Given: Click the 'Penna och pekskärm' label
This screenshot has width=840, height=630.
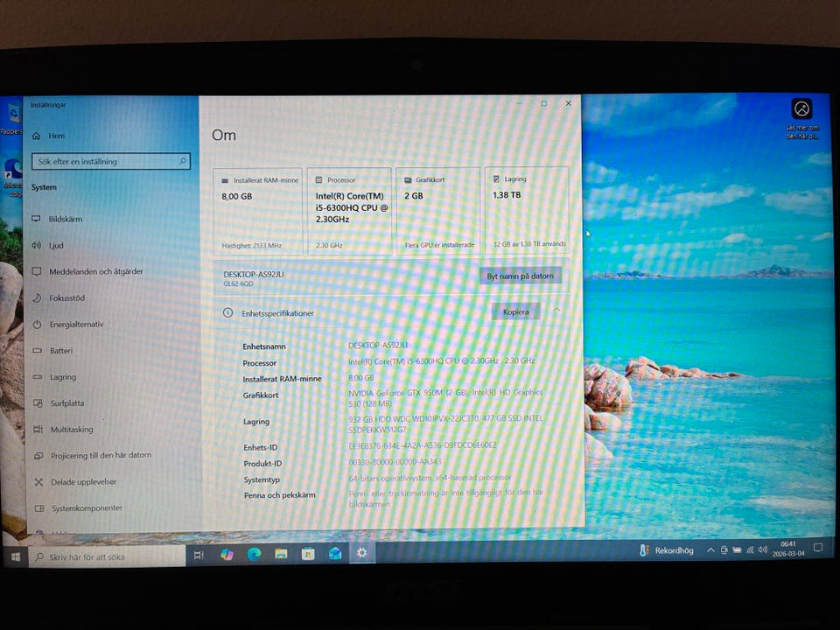Looking at the screenshot, I should tap(280, 495).
